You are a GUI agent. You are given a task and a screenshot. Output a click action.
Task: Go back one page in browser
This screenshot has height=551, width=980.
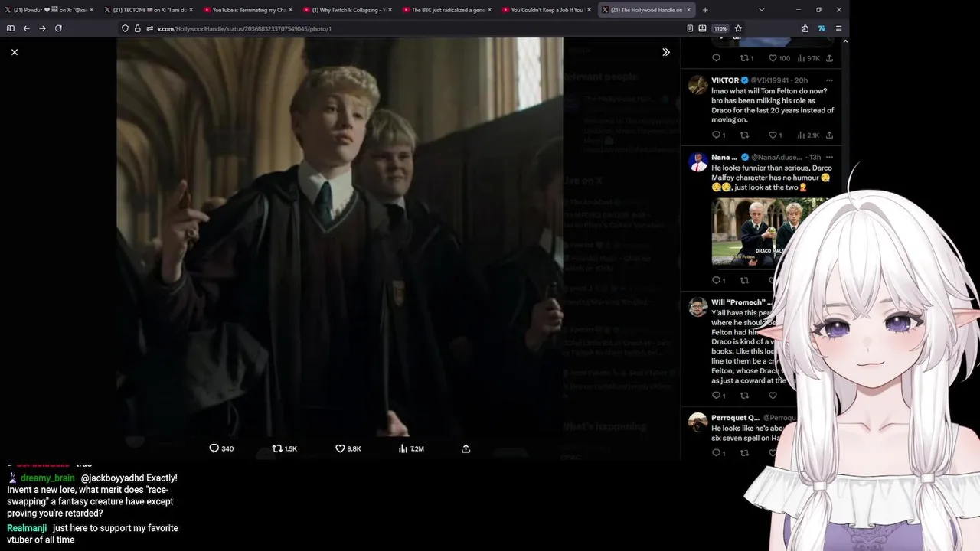(x=26, y=28)
